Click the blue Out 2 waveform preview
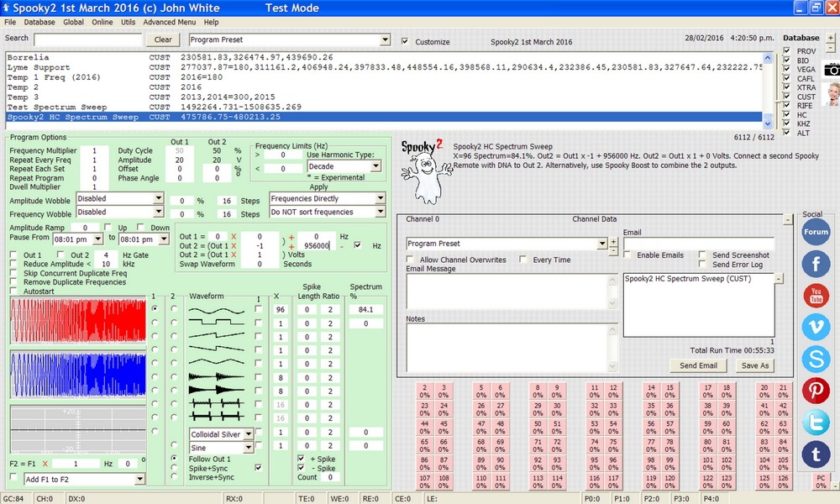840x504 pixels. tap(78, 375)
